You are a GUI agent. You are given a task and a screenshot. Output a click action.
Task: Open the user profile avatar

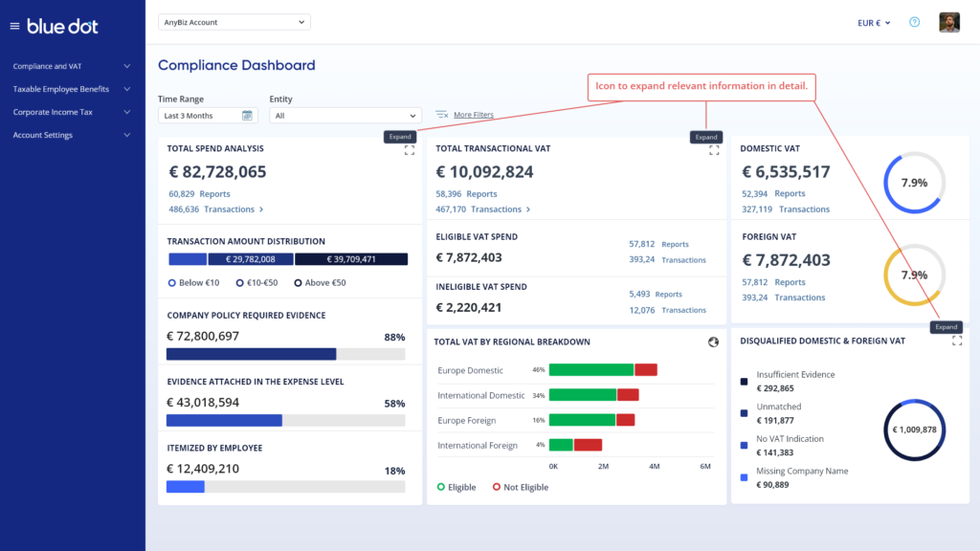click(948, 22)
